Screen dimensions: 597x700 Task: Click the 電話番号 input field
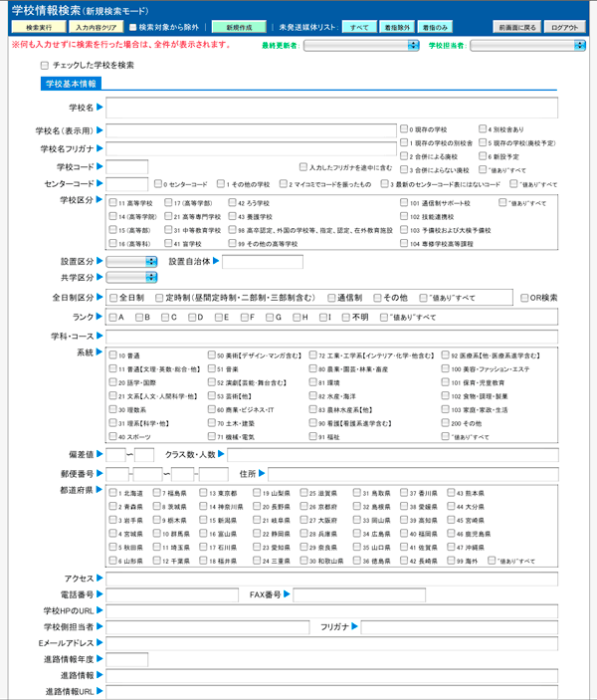(x=172, y=595)
